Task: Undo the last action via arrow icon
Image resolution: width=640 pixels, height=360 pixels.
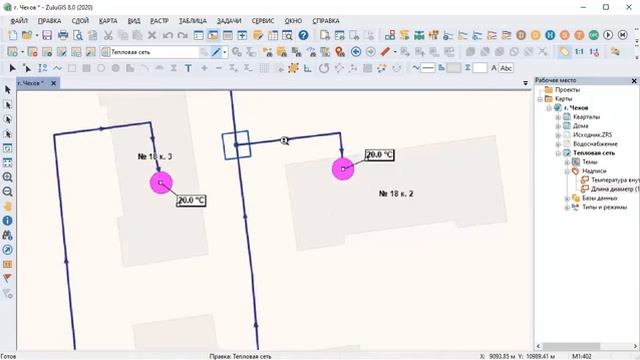Action: pyautogui.click(x=168, y=35)
